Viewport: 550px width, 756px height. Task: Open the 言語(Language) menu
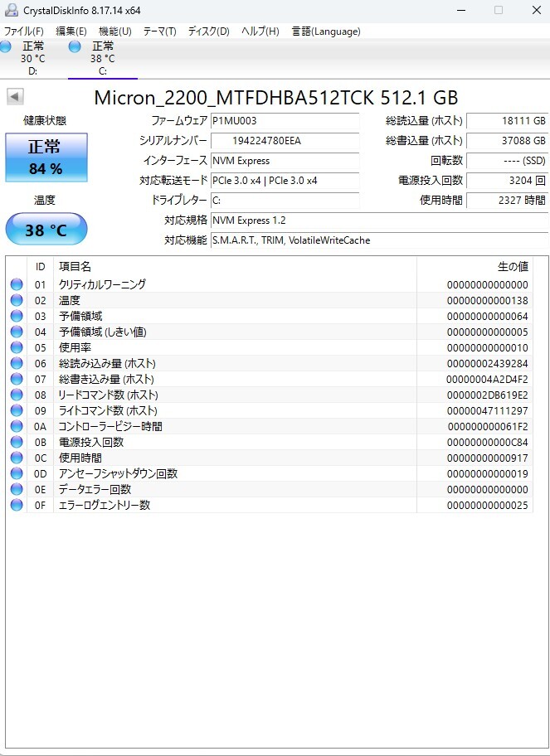[326, 31]
